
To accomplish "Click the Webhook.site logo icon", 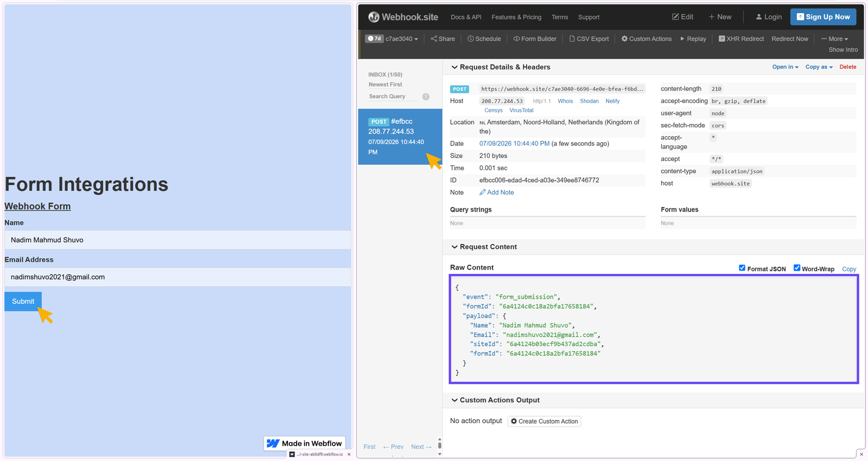I will tap(374, 17).
